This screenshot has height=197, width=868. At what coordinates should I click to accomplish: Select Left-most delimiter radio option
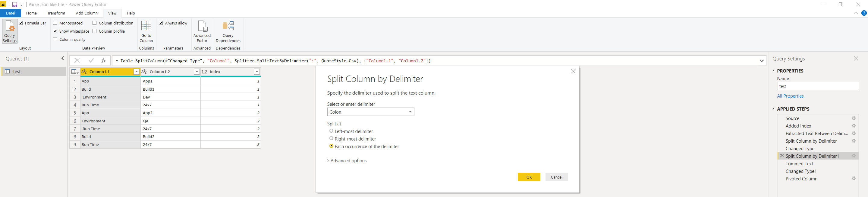click(331, 131)
